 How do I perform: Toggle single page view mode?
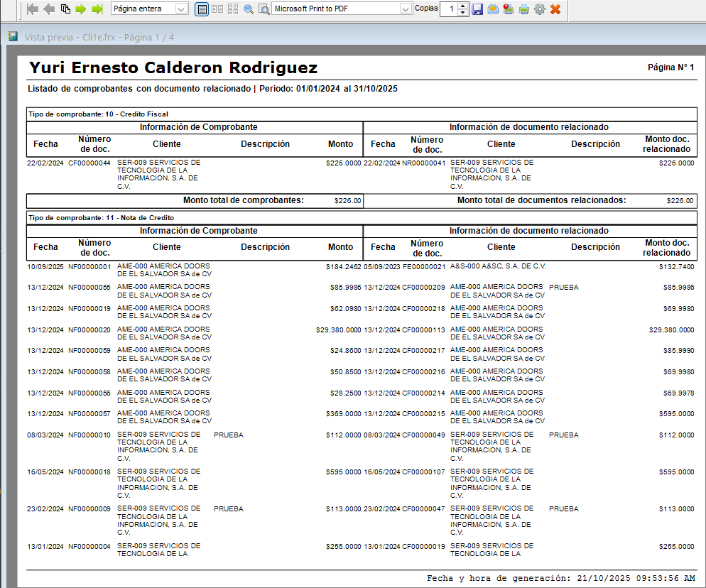(x=202, y=9)
